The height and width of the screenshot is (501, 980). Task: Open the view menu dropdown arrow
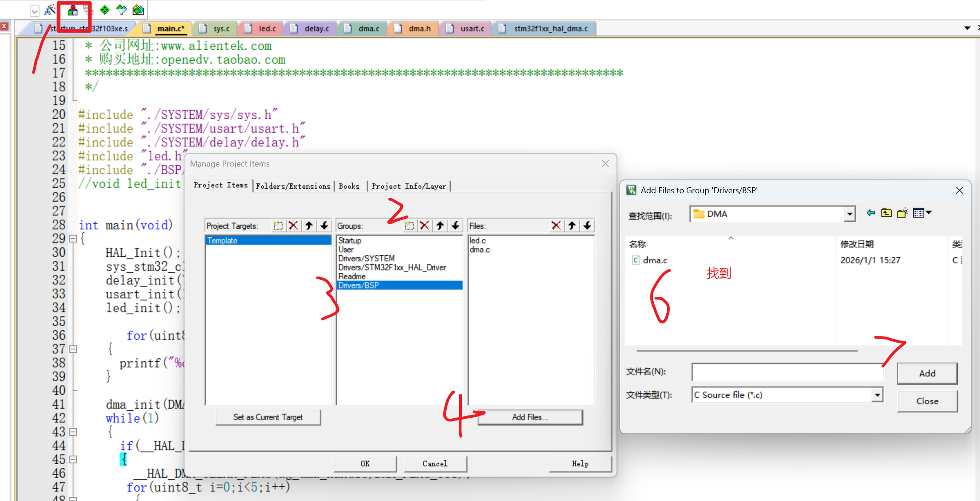point(929,213)
